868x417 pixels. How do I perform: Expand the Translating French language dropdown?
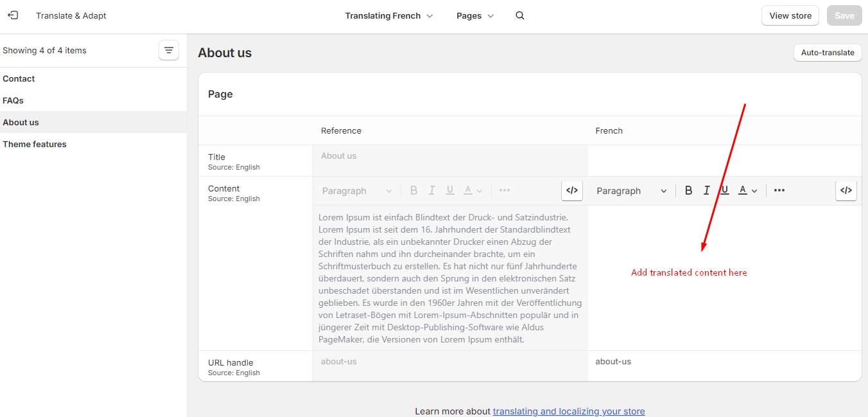click(x=389, y=15)
